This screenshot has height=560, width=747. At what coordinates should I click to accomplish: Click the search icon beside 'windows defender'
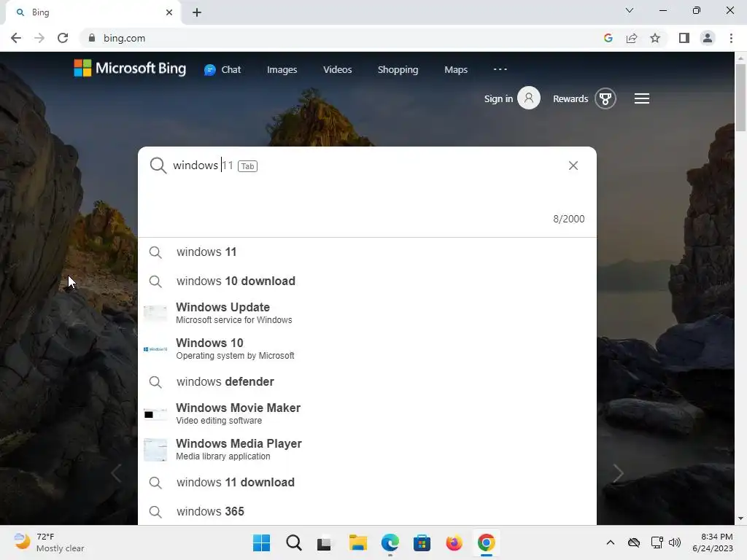tap(155, 382)
